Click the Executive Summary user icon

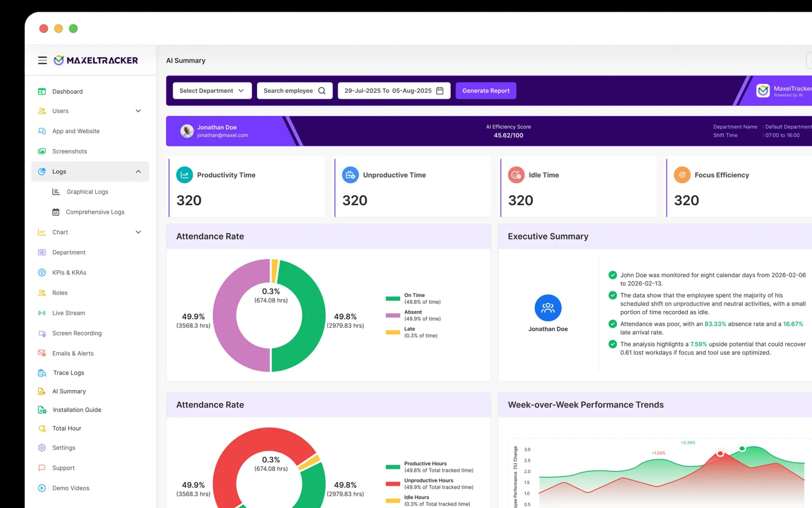point(548,308)
